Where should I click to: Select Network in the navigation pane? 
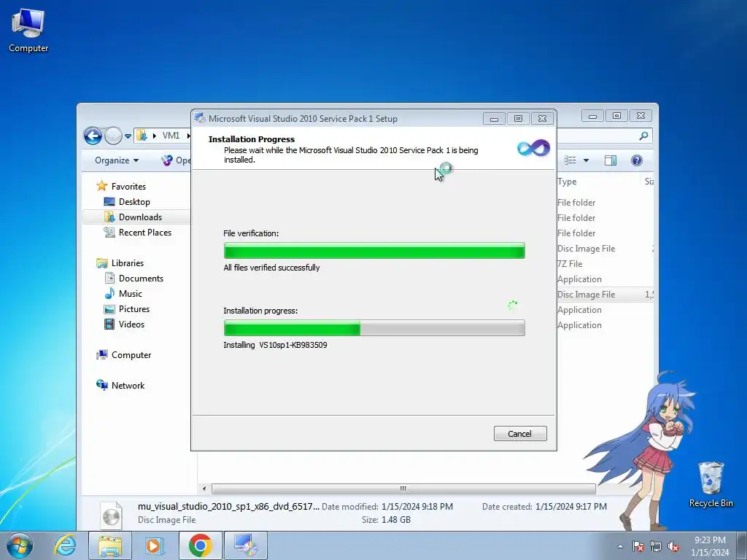coord(128,385)
